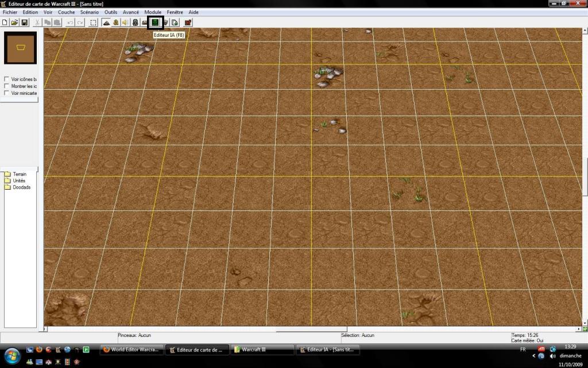Open the Import manager module icon

tap(175, 22)
